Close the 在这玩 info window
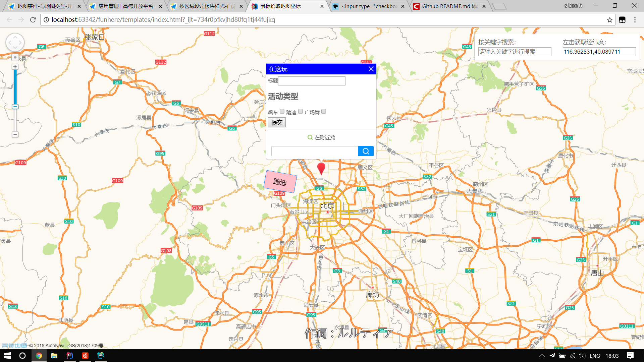Viewport: 644px width, 362px height. 371,69
